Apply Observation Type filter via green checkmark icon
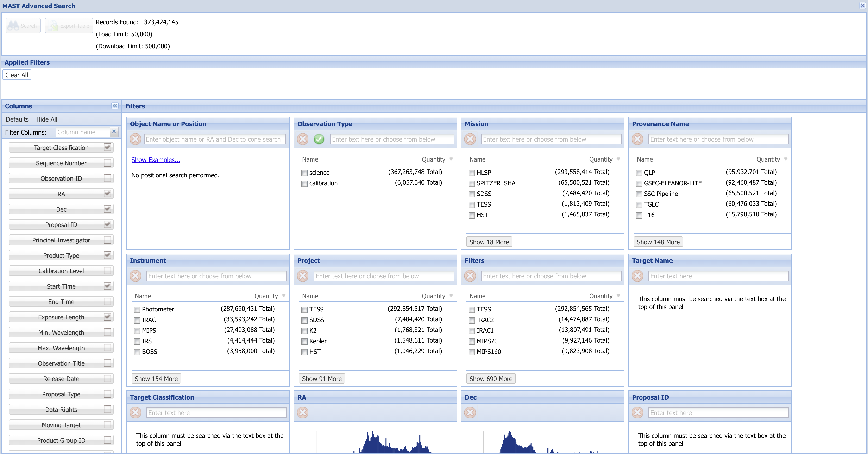The height and width of the screenshot is (454, 868). (x=319, y=139)
